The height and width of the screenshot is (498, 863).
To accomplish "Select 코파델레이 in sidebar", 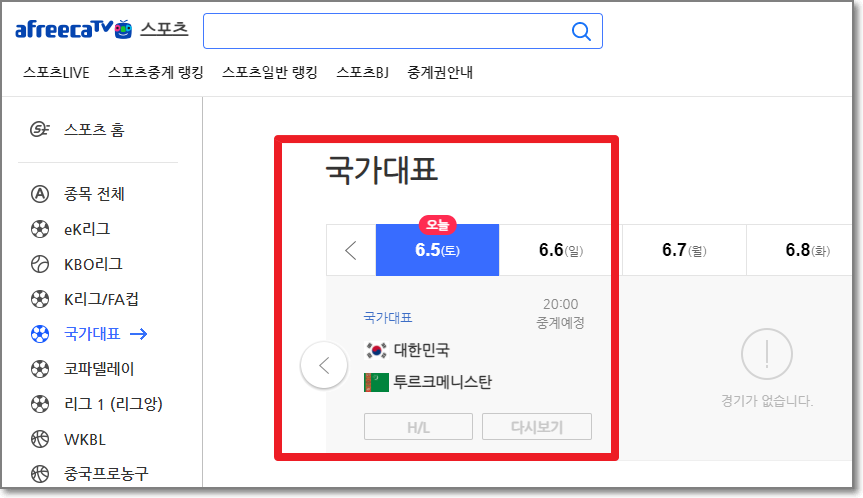I will click(99, 369).
